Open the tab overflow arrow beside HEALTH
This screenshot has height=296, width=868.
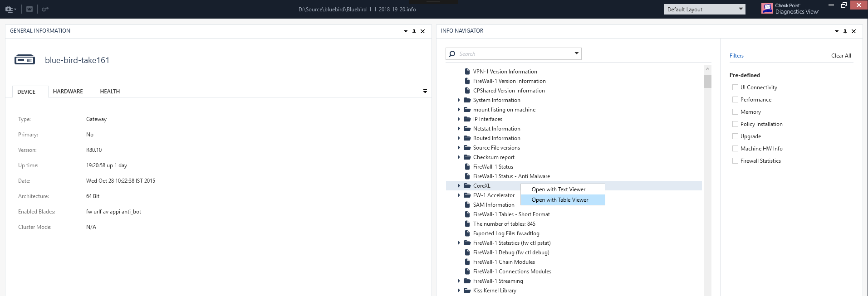[425, 91]
